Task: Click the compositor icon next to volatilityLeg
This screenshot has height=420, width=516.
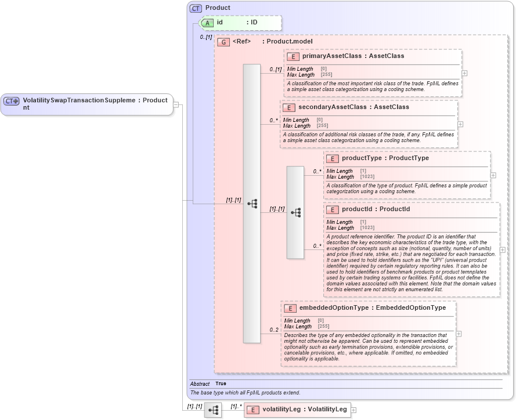Action: pos(214,410)
